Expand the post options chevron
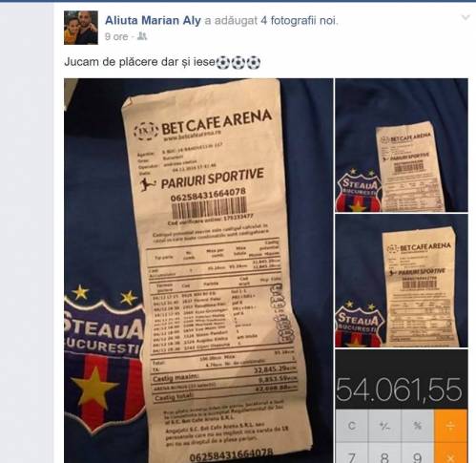The height and width of the screenshot is (463, 476). [x=466, y=17]
